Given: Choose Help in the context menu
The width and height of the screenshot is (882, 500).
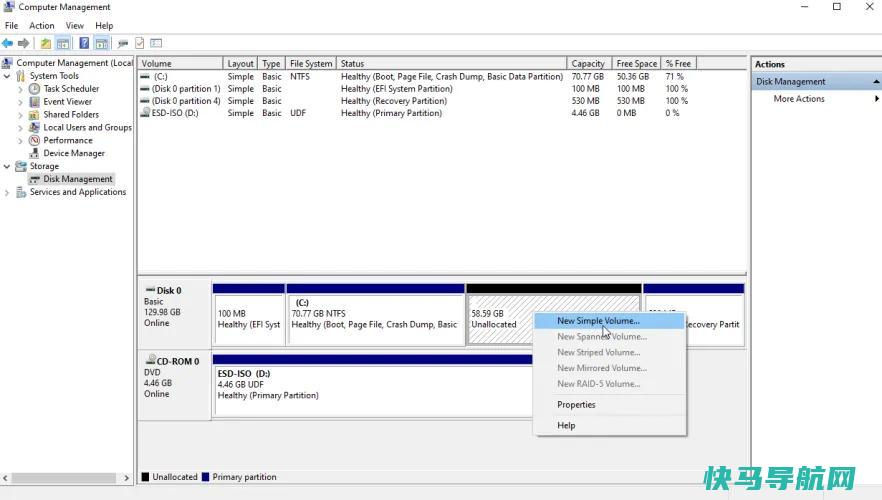Looking at the screenshot, I should pyautogui.click(x=609, y=425).
